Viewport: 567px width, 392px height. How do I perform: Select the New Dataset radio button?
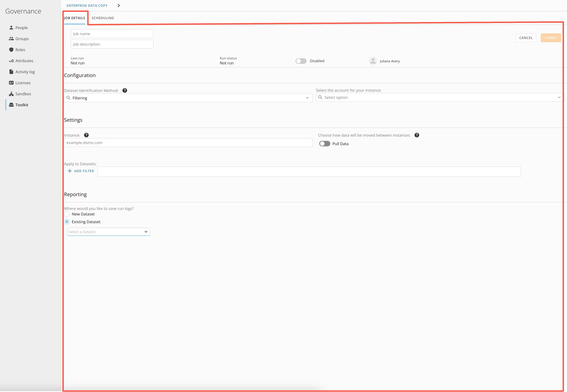[67, 214]
